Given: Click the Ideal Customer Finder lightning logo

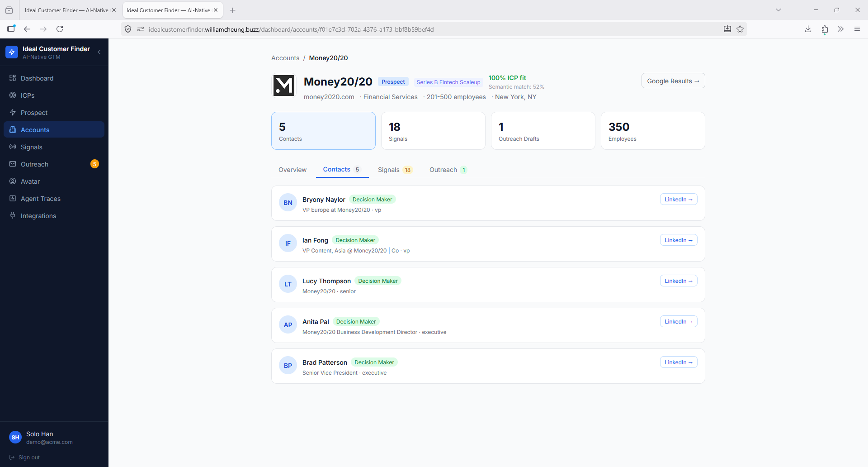Looking at the screenshot, I should click(12, 52).
